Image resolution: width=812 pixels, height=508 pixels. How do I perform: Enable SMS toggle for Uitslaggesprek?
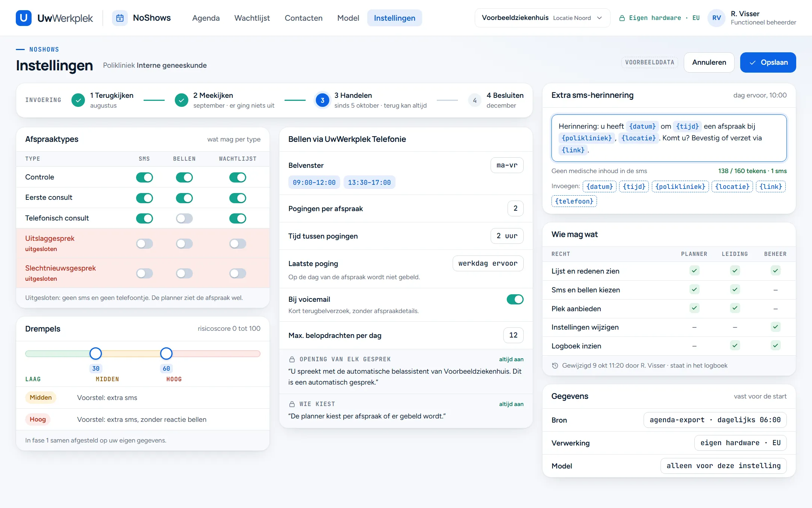144,243
